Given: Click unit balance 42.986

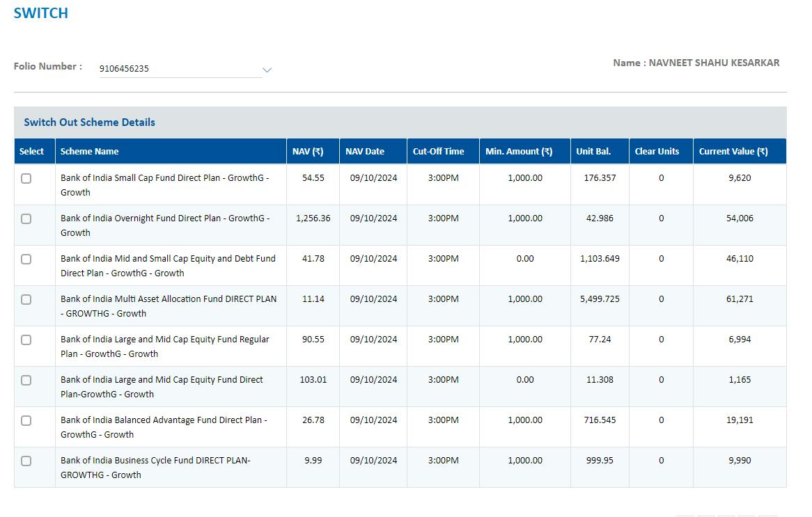Looking at the screenshot, I should pyautogui.click(x=600, y=218).
